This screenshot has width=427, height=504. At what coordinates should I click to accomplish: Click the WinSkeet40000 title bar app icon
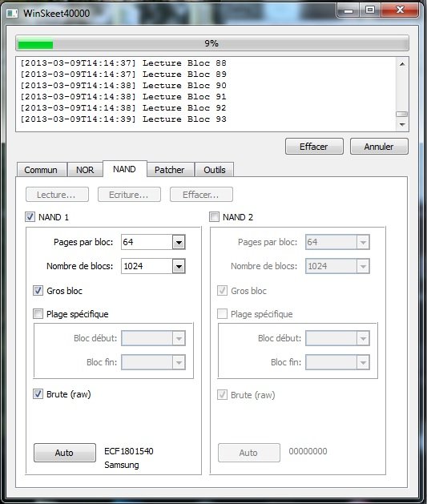12,13
